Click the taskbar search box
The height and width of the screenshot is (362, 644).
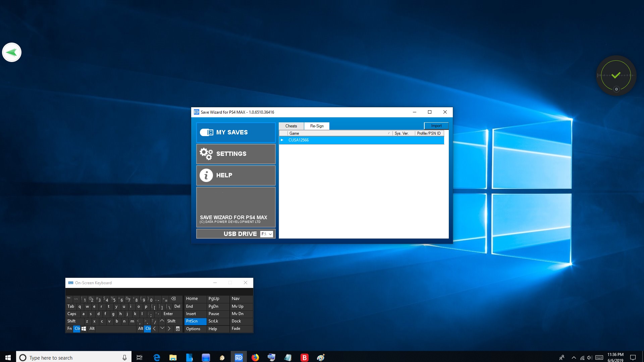click(x=74, y=357)
